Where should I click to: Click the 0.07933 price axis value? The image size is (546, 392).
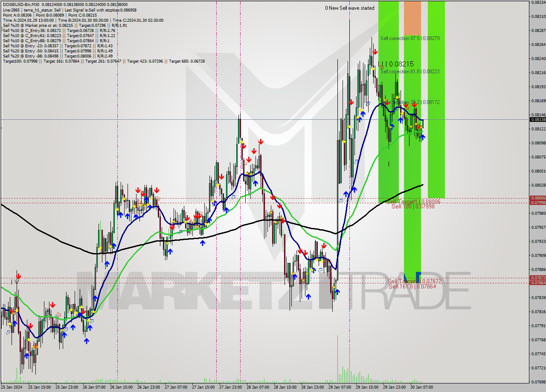(538, 242)
